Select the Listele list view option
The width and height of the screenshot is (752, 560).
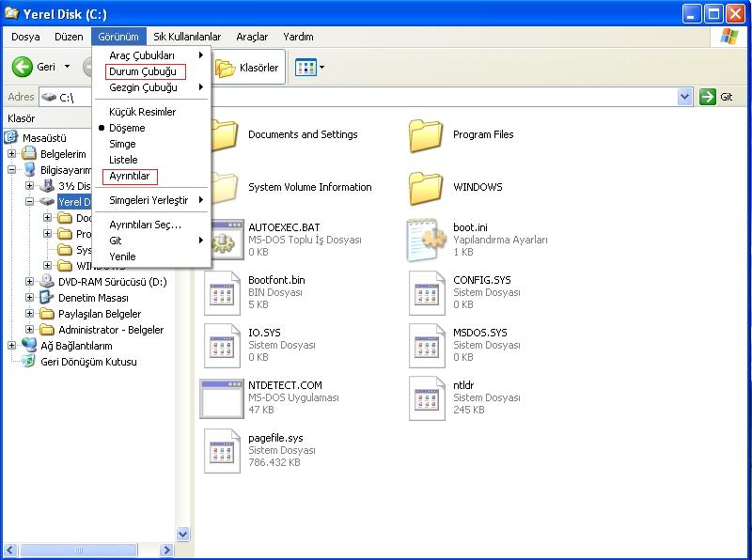click(123, 160)
